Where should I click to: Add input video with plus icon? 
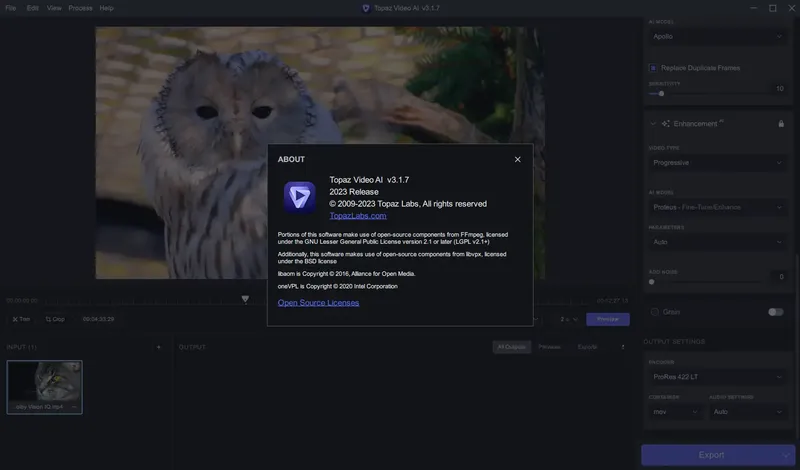[159, 347]
